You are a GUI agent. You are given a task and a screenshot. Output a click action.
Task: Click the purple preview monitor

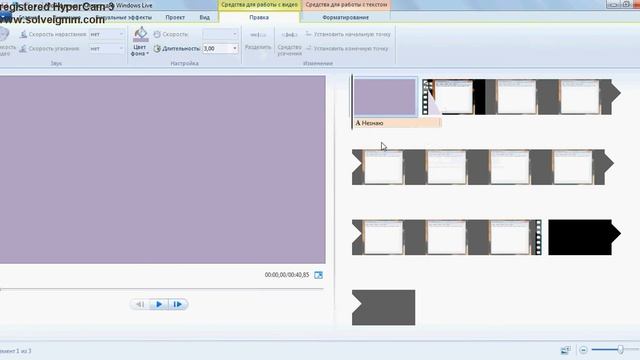click(x=162, y=169)
